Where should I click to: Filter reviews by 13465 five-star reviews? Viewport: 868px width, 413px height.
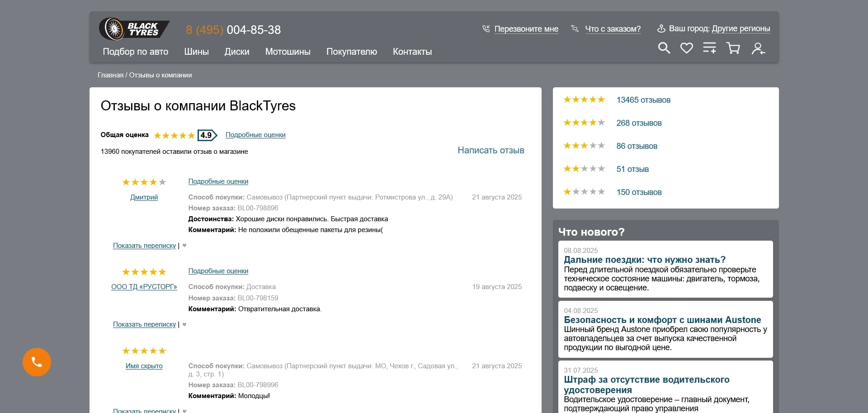click(643, 100)
